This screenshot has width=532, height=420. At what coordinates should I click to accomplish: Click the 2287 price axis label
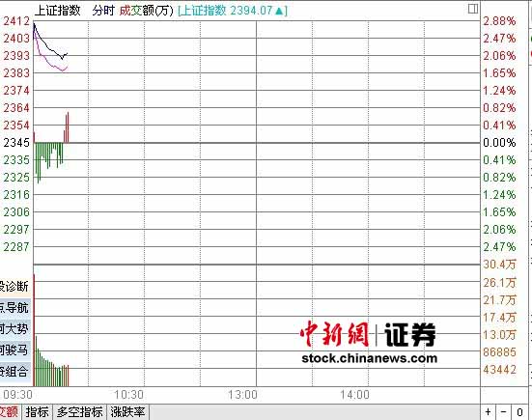click(16, 246)
